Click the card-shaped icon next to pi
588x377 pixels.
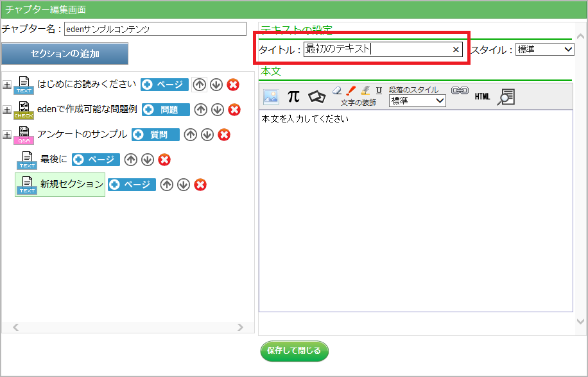(x=317, y=97)
